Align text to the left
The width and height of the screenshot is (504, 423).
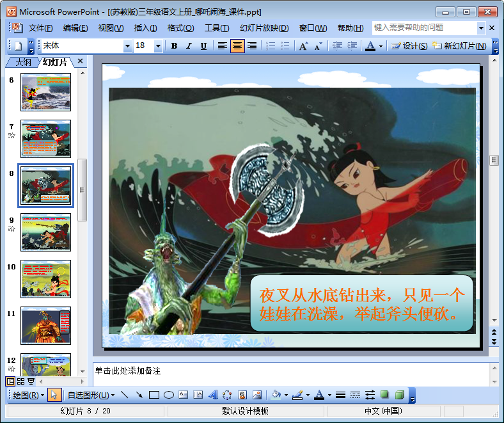(222, 46)
